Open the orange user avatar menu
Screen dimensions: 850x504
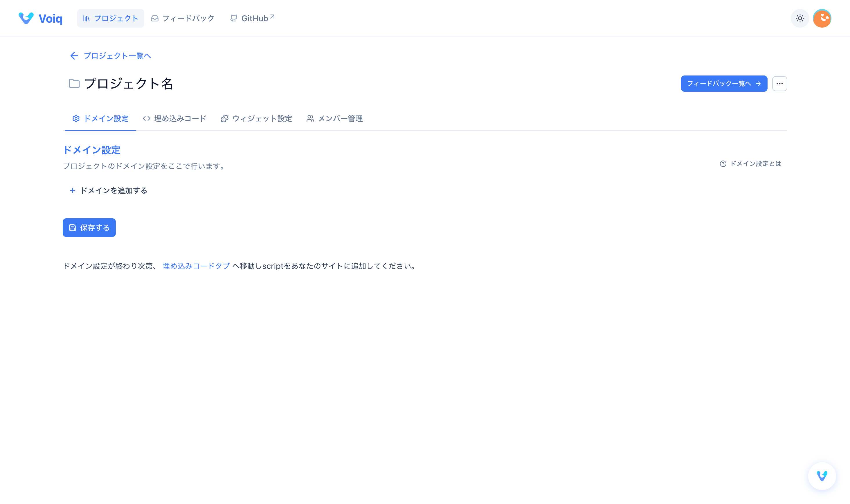pos(822,18)
